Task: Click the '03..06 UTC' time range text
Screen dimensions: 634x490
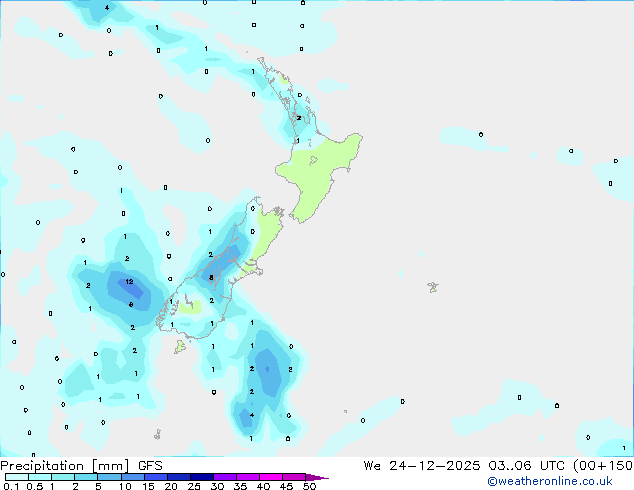Action: pos(526,466)
